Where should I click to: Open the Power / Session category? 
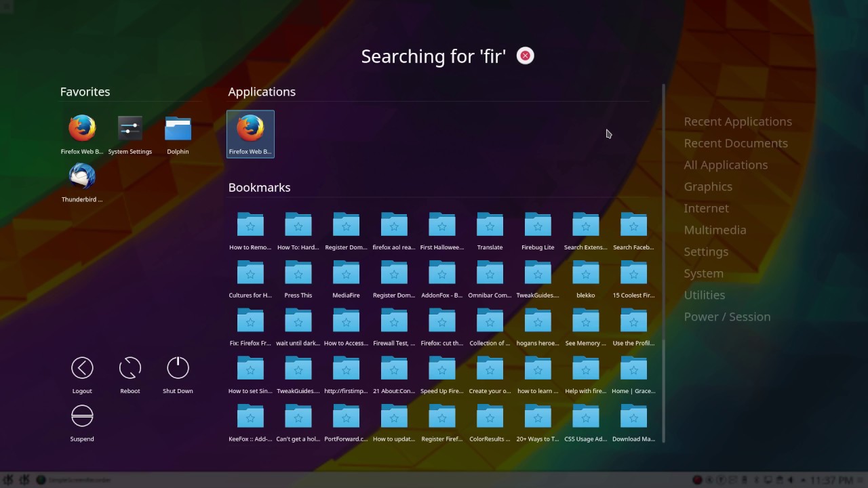coord(727,317)
